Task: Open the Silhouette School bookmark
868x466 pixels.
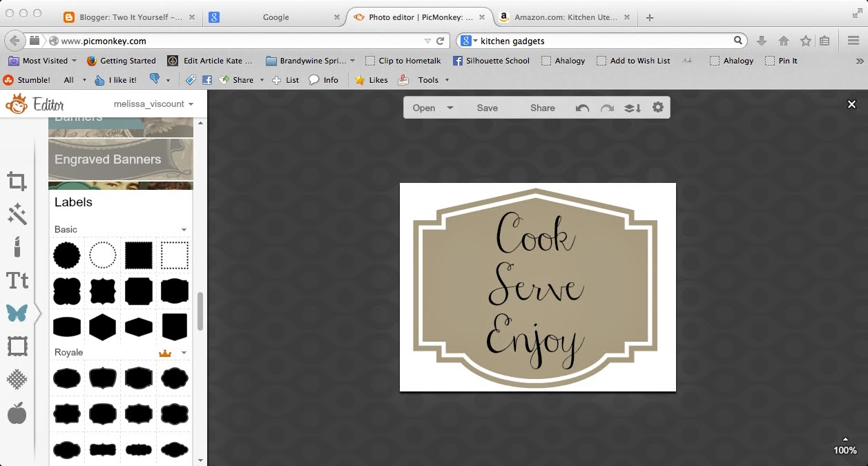Action: [x=491, y=61]
